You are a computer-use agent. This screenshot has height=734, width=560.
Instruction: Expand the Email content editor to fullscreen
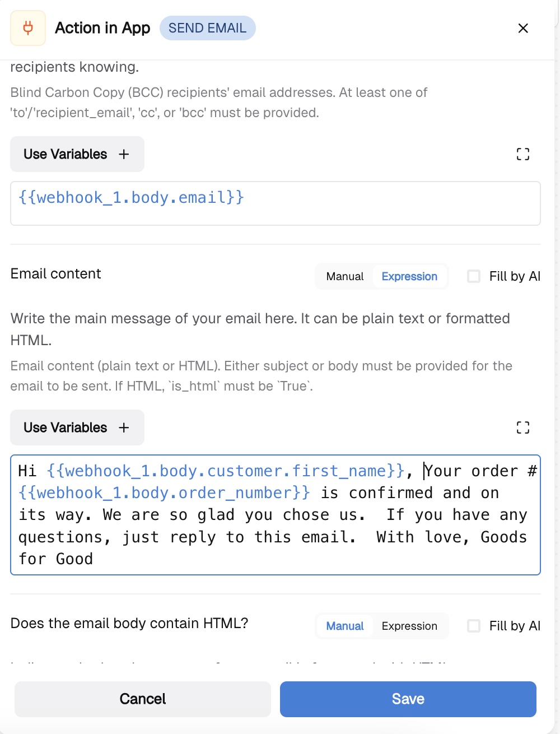(x=523, y=428)
